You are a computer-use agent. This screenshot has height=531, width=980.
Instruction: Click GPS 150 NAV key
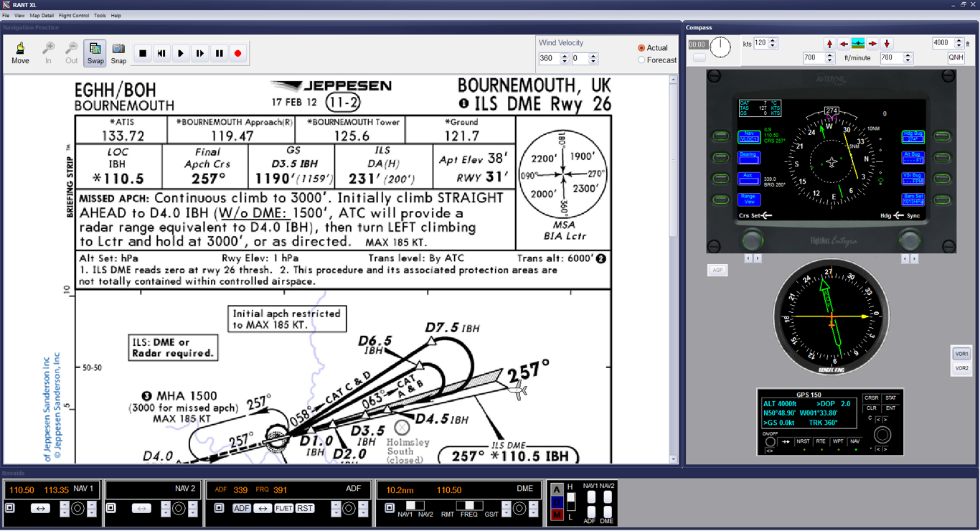point(855,441)
